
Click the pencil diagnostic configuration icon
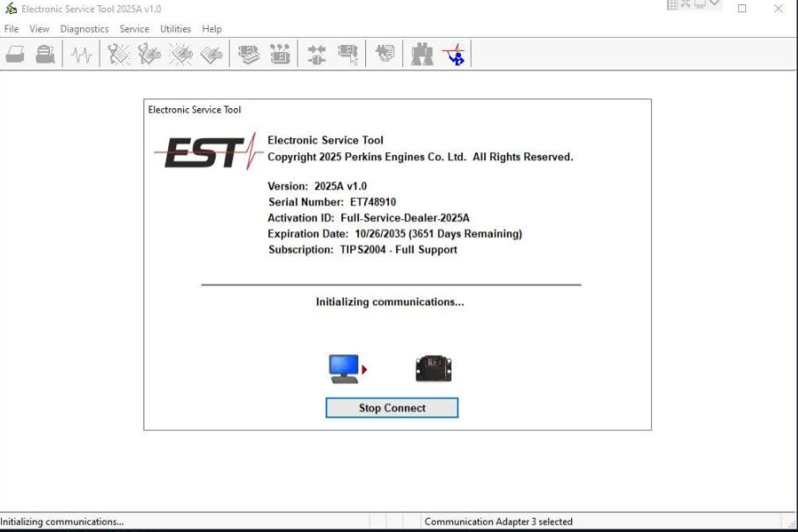(x=148, y=54)
